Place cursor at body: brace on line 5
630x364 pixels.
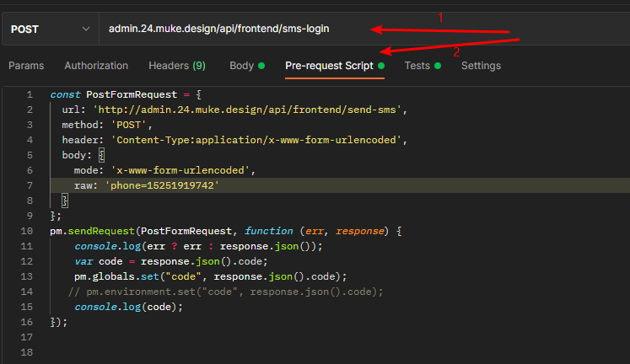[102, 155]
